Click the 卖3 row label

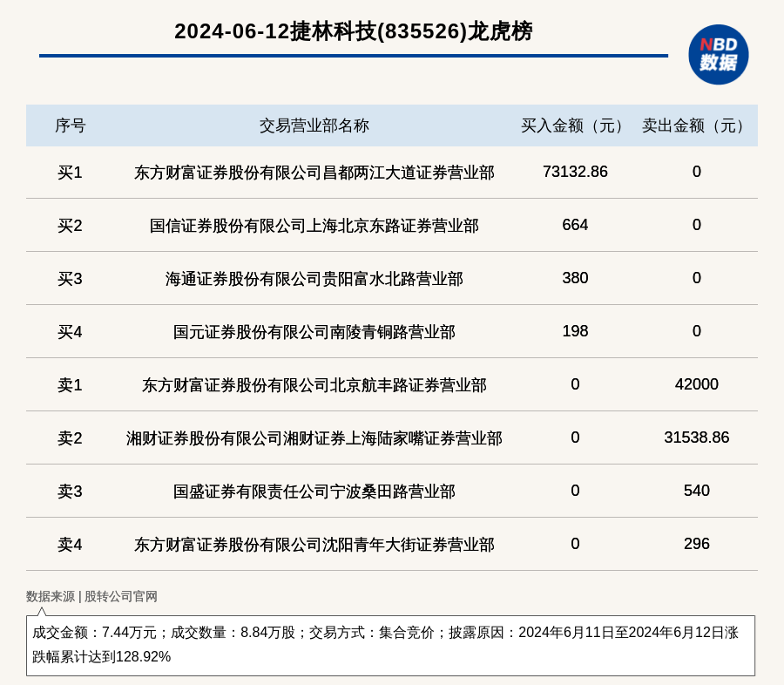point(70,491)
